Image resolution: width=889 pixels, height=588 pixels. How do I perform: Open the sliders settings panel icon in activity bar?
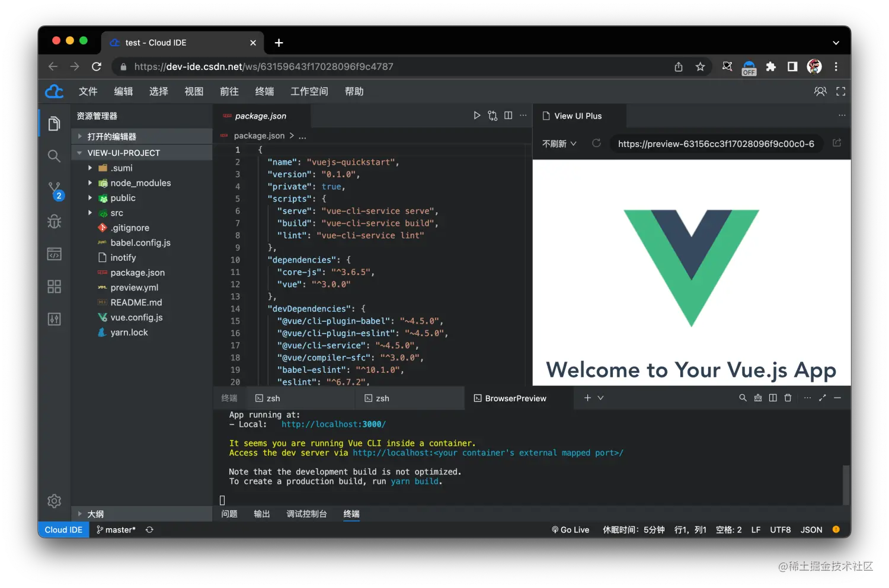54,319
